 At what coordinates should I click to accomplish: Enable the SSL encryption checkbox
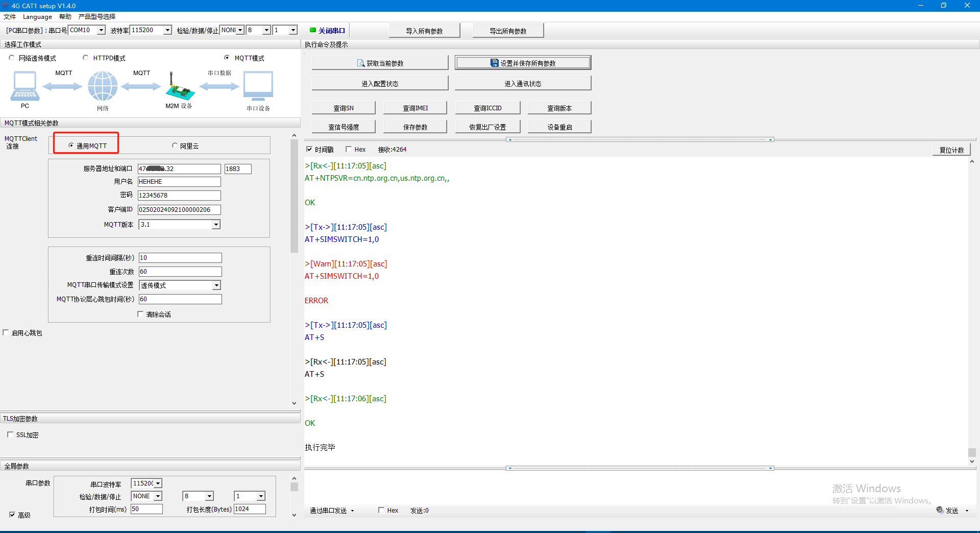11,435
